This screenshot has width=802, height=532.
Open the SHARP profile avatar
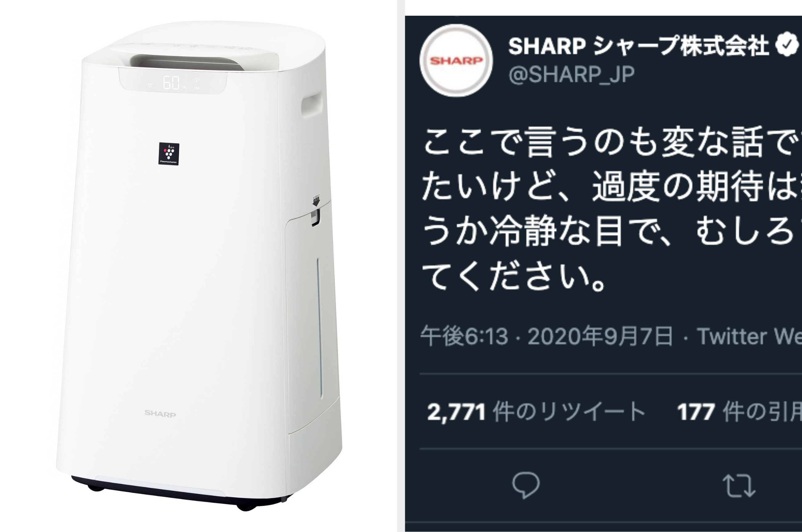[456, 60]
